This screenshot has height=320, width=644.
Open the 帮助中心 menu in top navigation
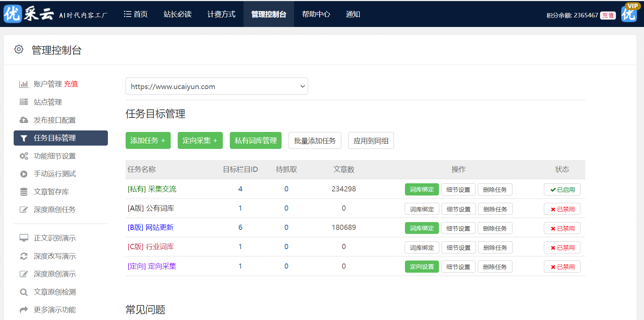[316, 14]
